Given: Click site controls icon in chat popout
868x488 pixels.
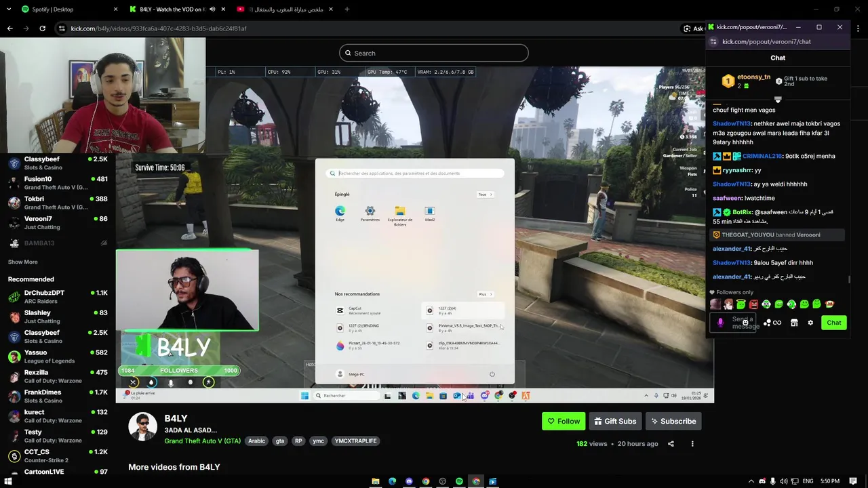Looking at the screenshot, I should [x=713, y=41].
